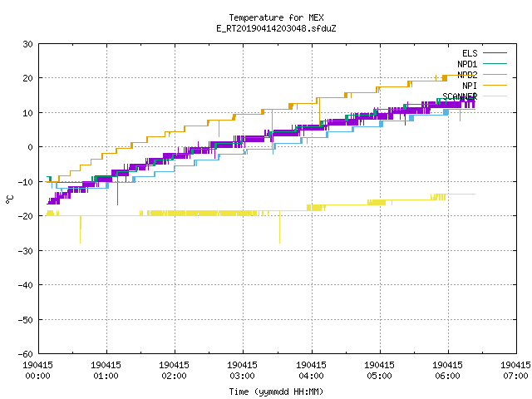Click the yellow SCANNER legend line sample
Image resolution: width=532 pixels, height=399 pixels.
click(495, 96)
